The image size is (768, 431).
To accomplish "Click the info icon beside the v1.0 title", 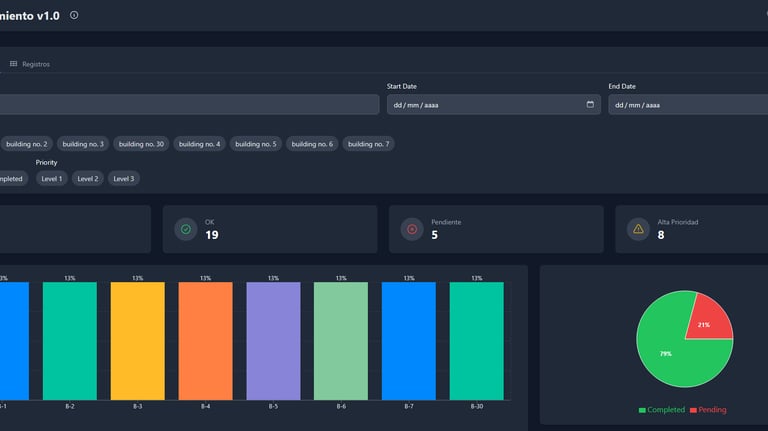I will [x=74, y=15].
